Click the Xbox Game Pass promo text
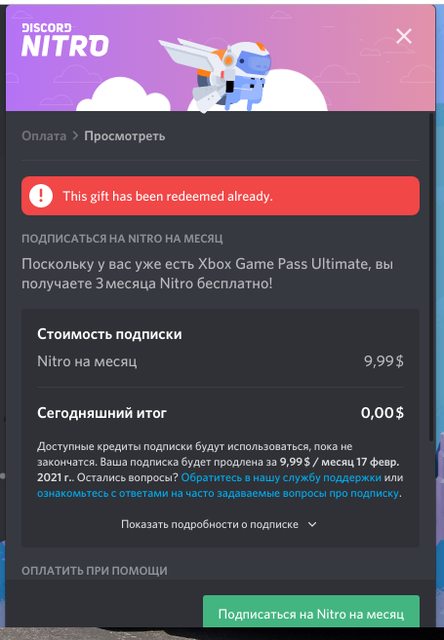This screenshot has width=444, height=640. tap(207, 273)
